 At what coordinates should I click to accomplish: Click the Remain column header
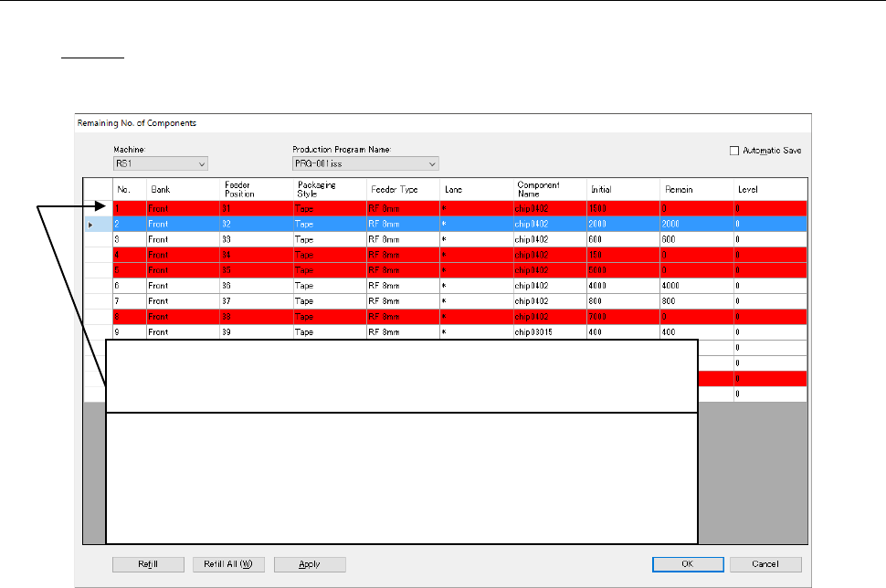(x=696, y=189)
